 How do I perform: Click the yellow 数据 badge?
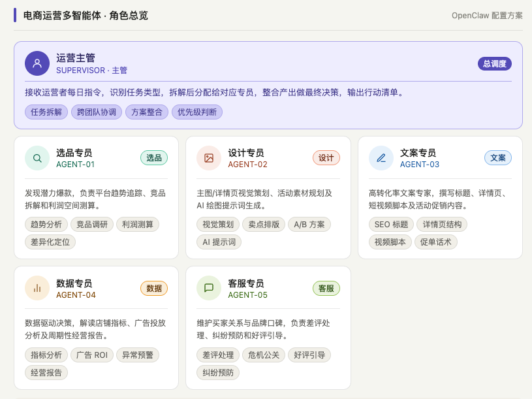pyautogui.click(x=154, y=288)
